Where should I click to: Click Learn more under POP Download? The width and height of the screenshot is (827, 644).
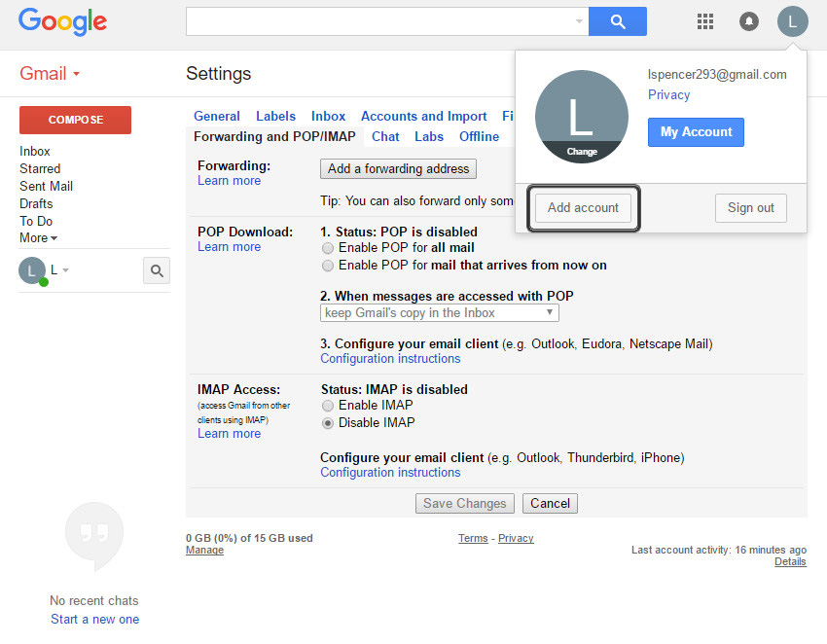[229, 247]
